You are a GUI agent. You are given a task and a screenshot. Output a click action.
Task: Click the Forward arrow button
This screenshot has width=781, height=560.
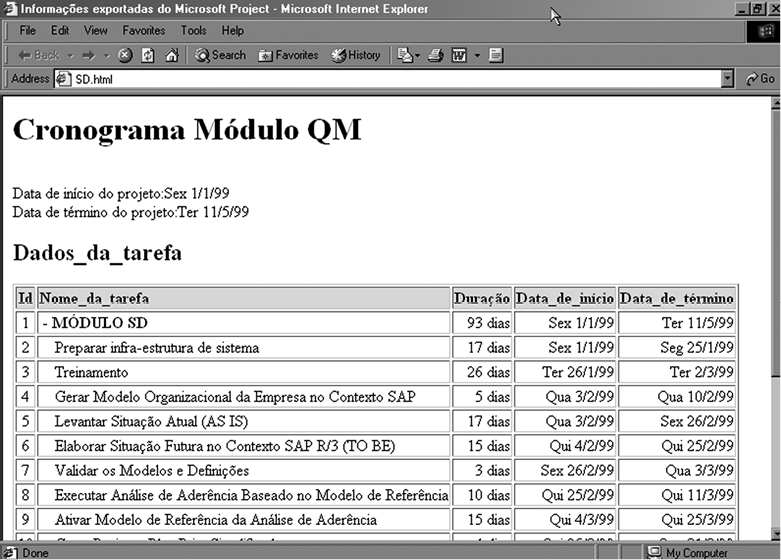(89, 55)
